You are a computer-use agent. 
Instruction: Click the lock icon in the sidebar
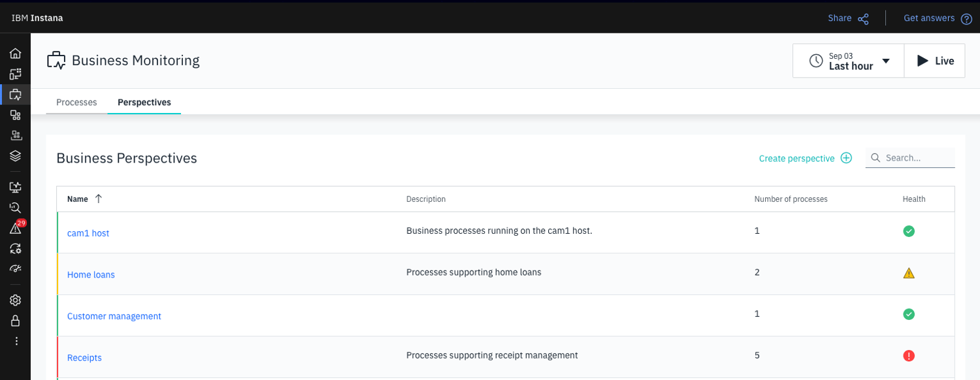(x=15, y=321)
